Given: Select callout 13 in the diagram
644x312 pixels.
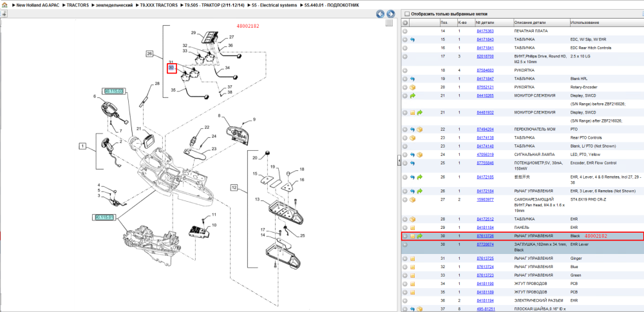Looking at the screenshot, I should pos(258,199).
